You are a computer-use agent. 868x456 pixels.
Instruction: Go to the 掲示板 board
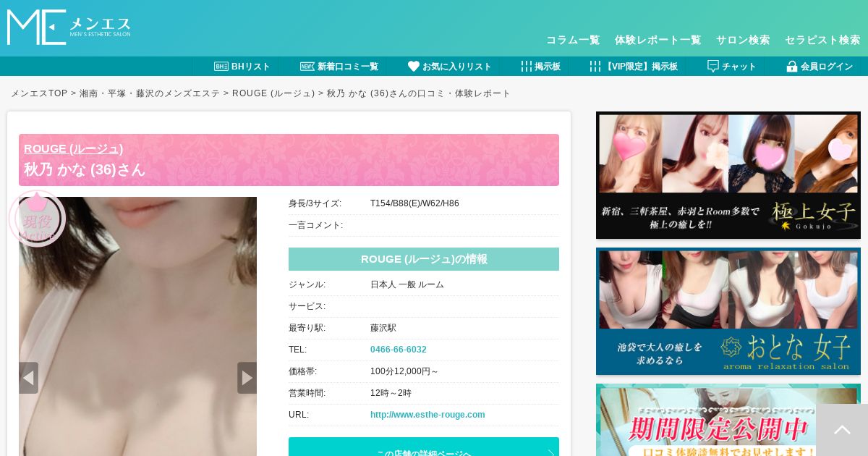541,67
